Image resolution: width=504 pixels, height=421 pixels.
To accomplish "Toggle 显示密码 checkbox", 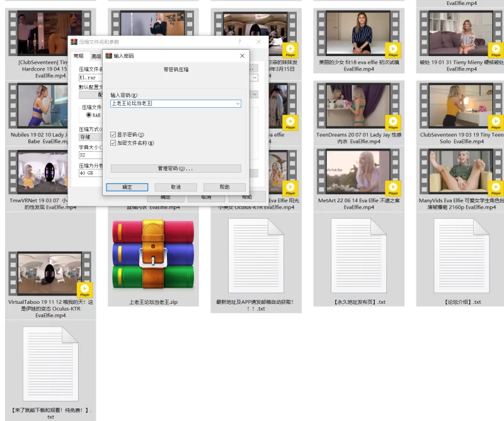I will (x=113, y=134).
